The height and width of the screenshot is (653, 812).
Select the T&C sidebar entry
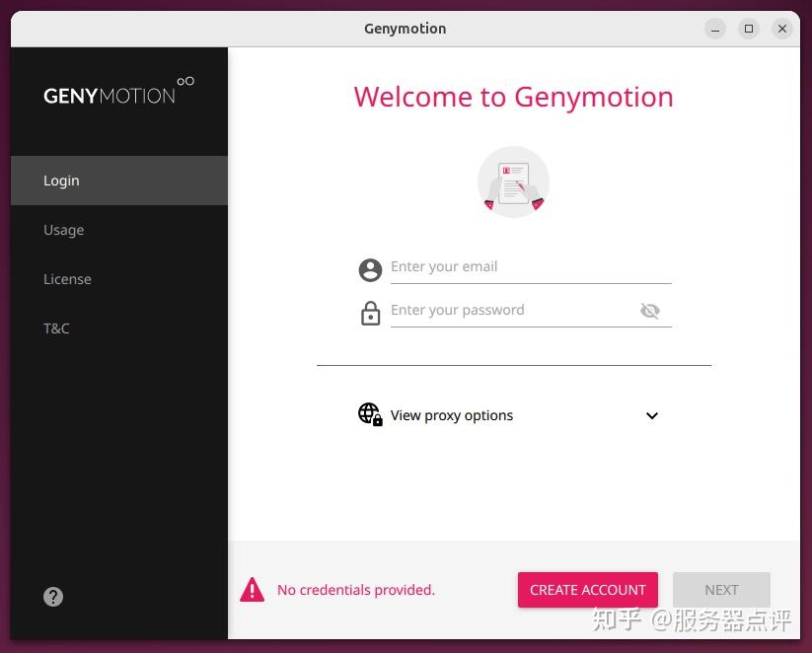tap(56, 328)
